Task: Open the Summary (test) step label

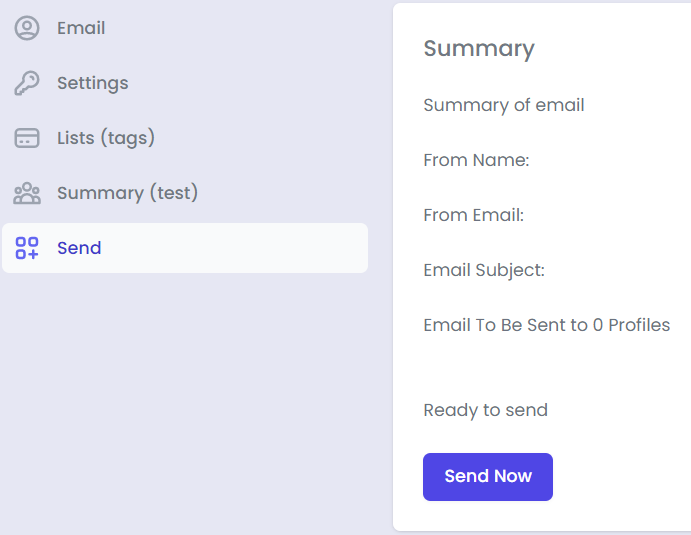Action: coord(127,193)
